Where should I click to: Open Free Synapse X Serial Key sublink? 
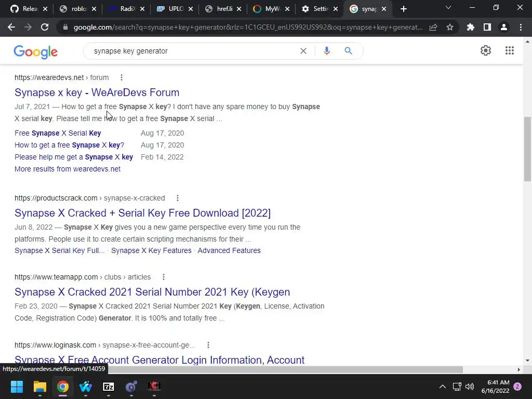(58, 133)
